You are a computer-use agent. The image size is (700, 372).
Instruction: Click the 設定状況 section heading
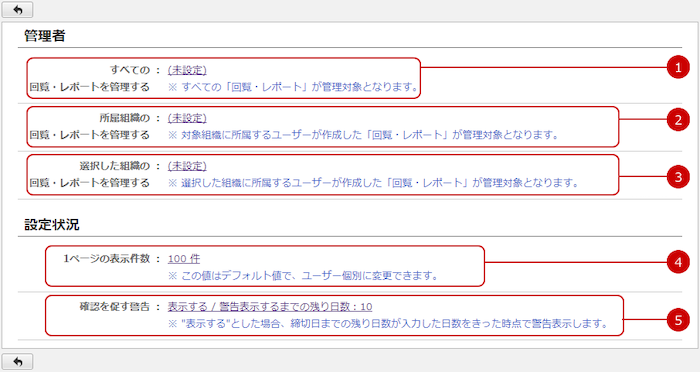point(52,224)
